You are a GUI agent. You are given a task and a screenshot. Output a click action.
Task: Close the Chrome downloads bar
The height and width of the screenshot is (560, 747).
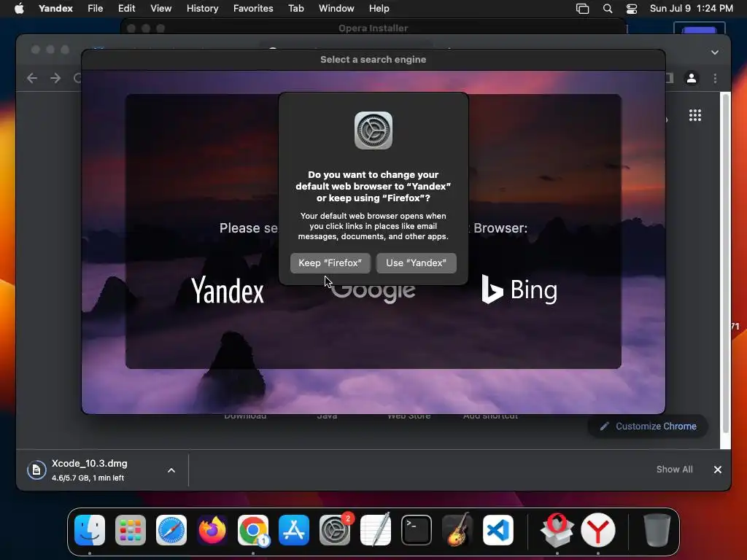coord(718,470)
